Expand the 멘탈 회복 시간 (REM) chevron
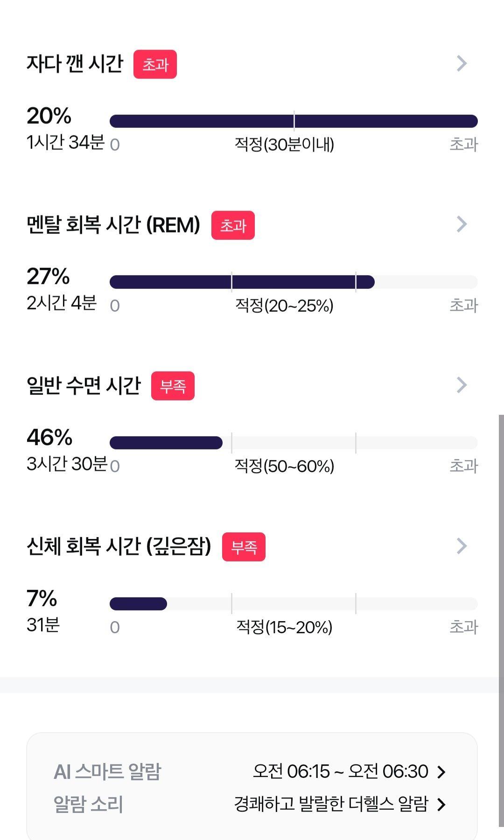The height and width of the screenshot is (840, 504). (x=462, y=224)
